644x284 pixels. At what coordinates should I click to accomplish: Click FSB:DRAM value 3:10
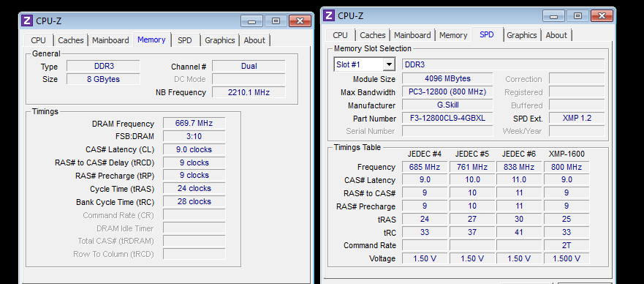click(x=194, y=136)
